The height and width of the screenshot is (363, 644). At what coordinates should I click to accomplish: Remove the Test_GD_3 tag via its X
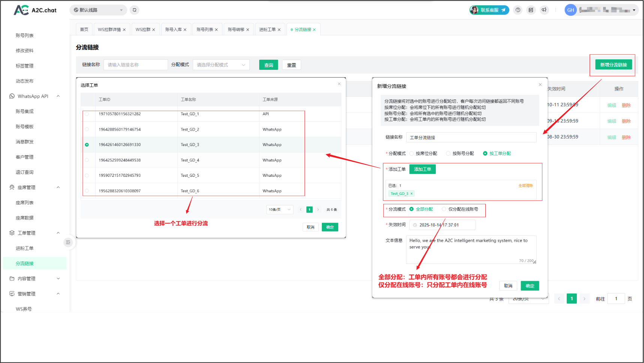coord(411,194)
